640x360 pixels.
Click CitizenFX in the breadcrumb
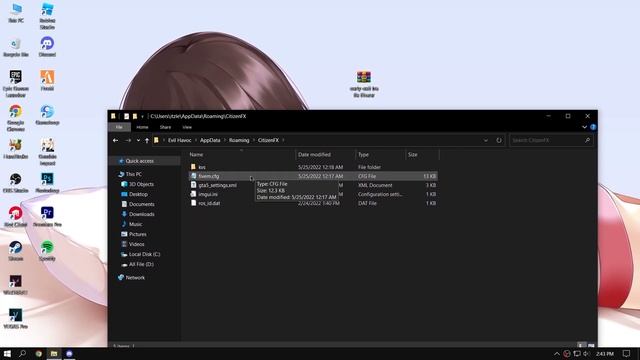click(x=268, y=140)
